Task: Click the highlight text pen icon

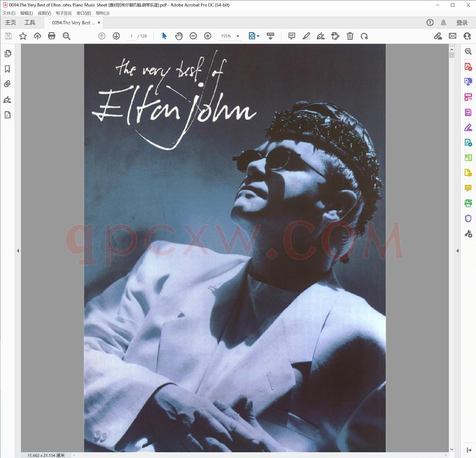Action: pos(306,36)
